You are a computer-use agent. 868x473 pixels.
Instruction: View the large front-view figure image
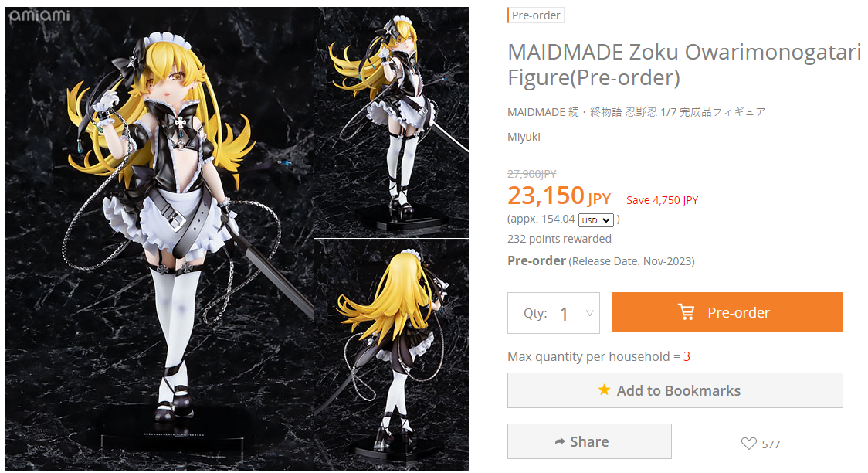click(159, 239)
